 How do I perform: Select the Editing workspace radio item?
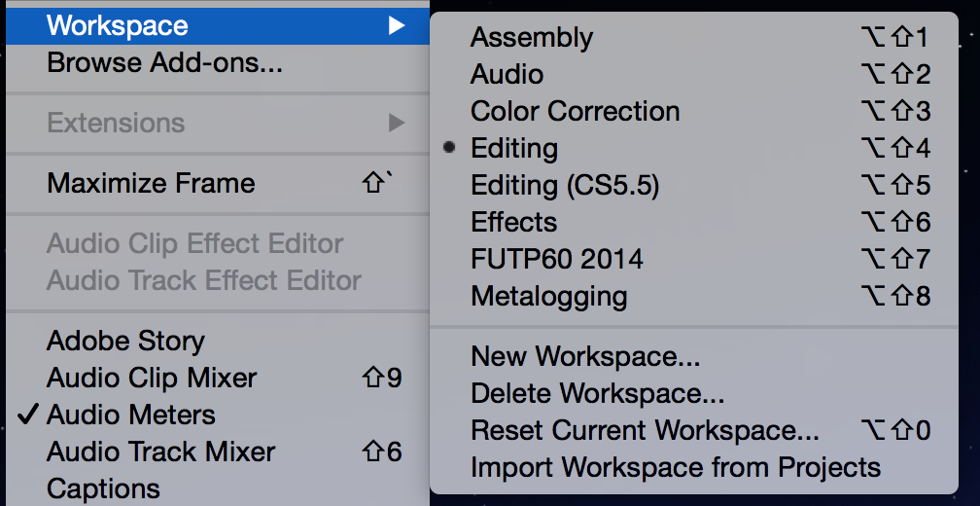point(694,148)
